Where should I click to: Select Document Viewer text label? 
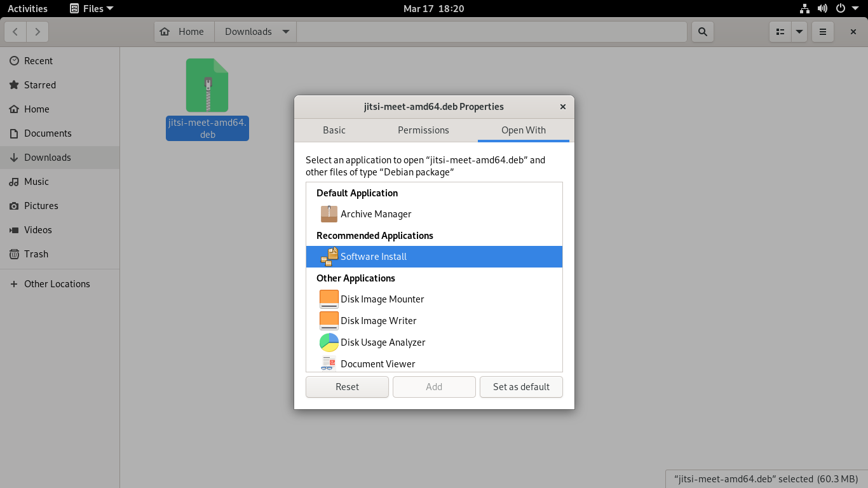[x=378, y=364]
